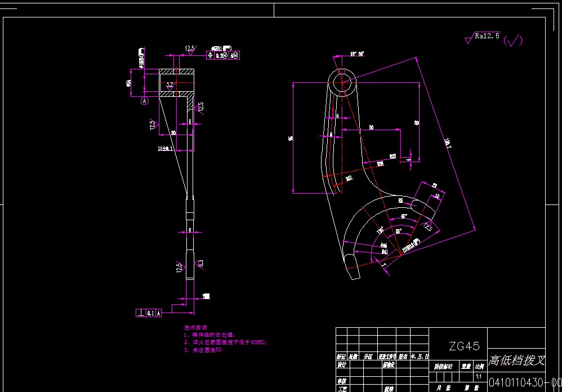Select the 6.3 roughness symbol

point(199,264)
